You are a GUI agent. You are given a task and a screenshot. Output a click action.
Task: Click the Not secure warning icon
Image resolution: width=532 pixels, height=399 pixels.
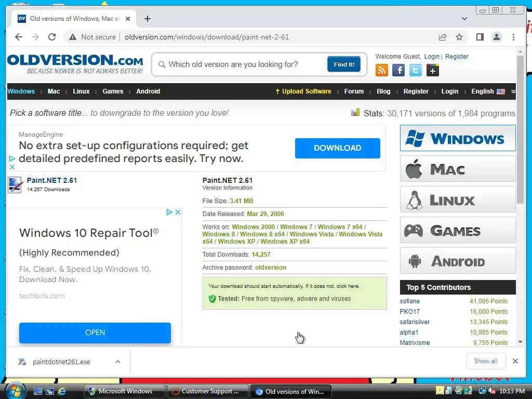[x=73, y=37]
